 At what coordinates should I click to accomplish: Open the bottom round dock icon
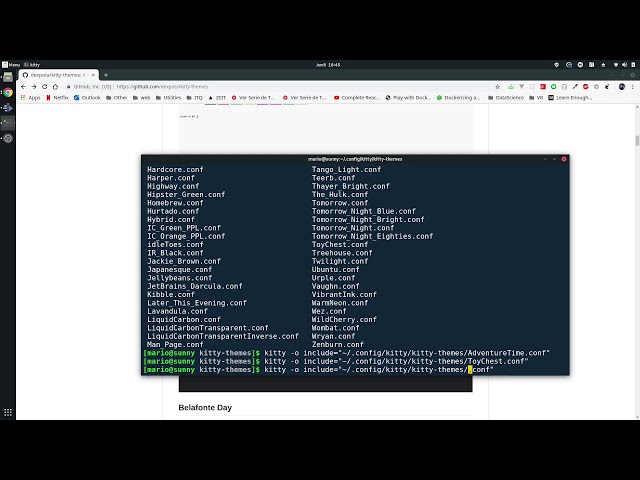point(8,138)
